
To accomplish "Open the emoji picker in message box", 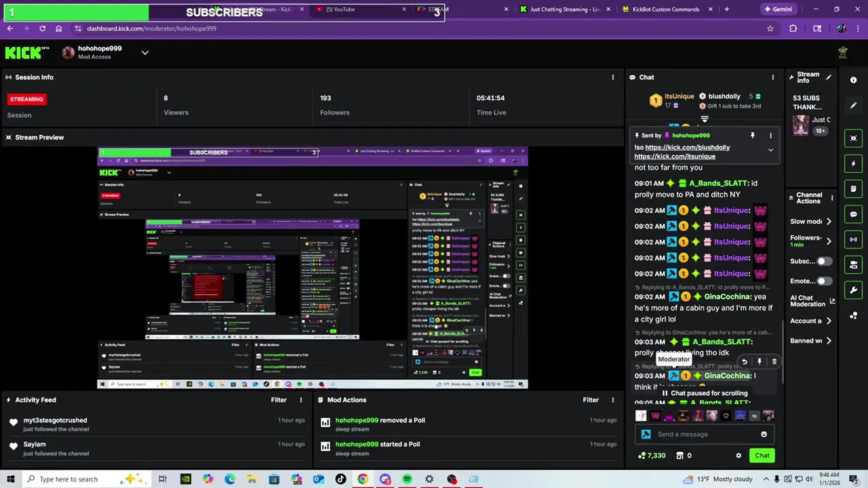I will point(764,434).
